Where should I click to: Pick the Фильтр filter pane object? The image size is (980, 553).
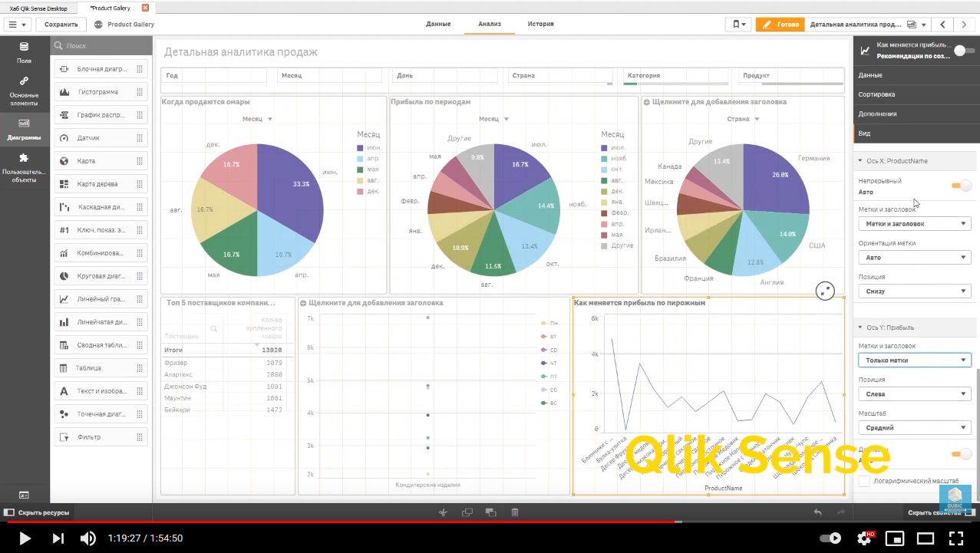(x=100, y=437)
